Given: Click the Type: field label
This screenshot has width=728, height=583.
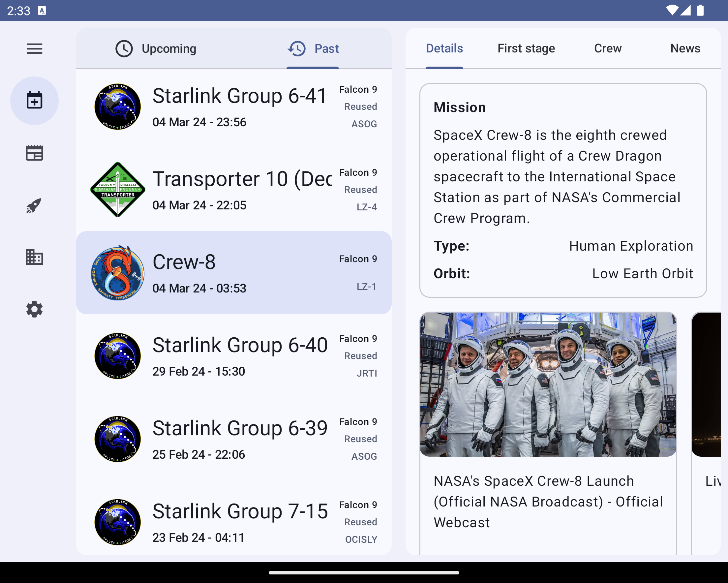Looking at the screenshot, I should [x=451, y=246].
